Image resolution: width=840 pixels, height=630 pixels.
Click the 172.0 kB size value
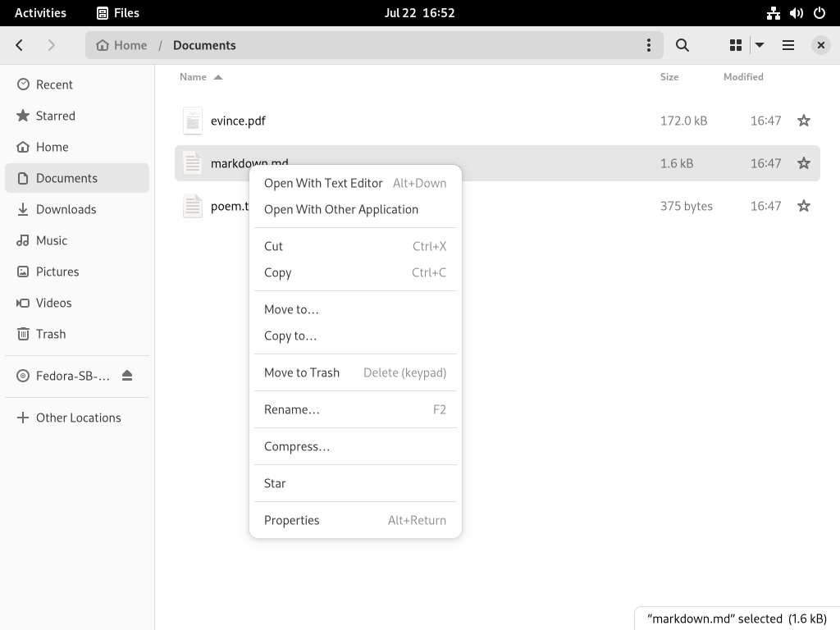[x=683, y=121]
